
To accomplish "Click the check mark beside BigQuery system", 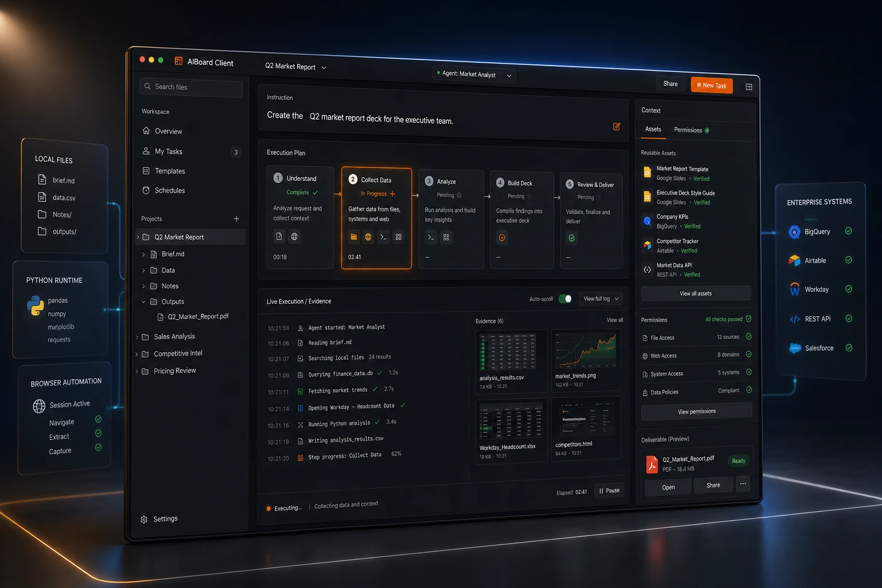I will tap(848, 231).
